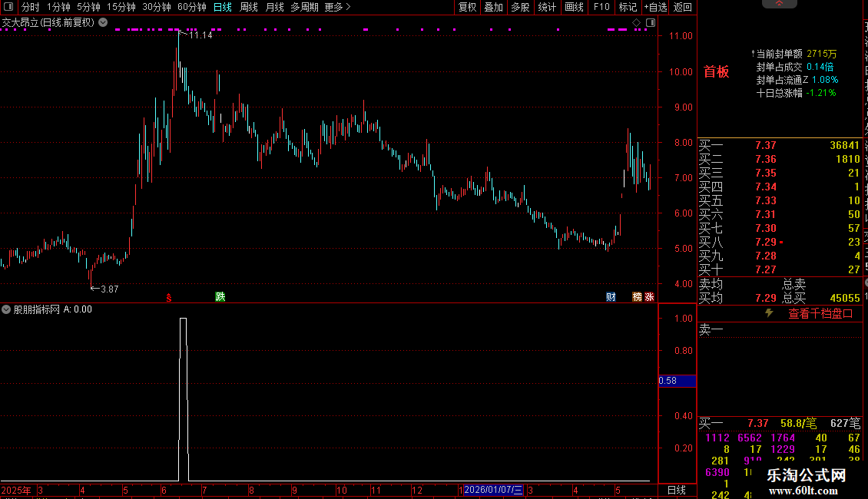Screen dimensions: 868x499
Task: Click the 多股 multi-stock button
Action: (x=520, y=7)
